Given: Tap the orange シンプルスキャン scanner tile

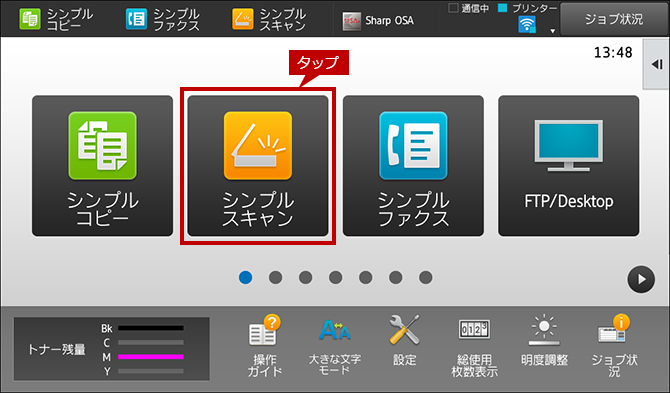Looking at the screenshot, I should (x=258, y=166).
